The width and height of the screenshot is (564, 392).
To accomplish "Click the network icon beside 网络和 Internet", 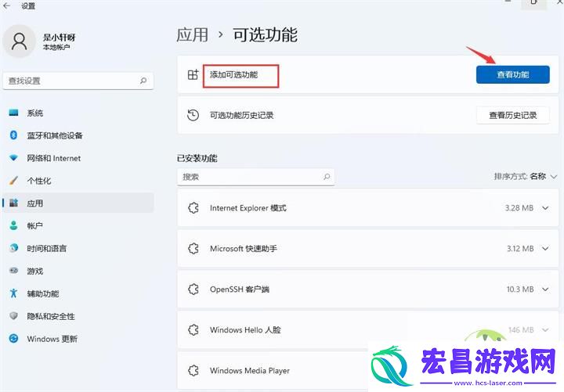I will click(13, 158).
